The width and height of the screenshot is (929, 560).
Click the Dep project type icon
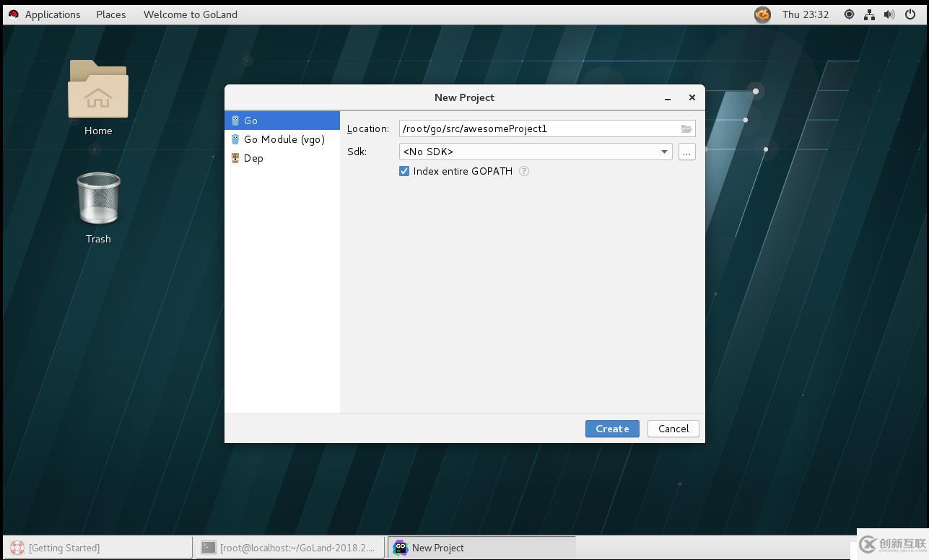point(235,158)
